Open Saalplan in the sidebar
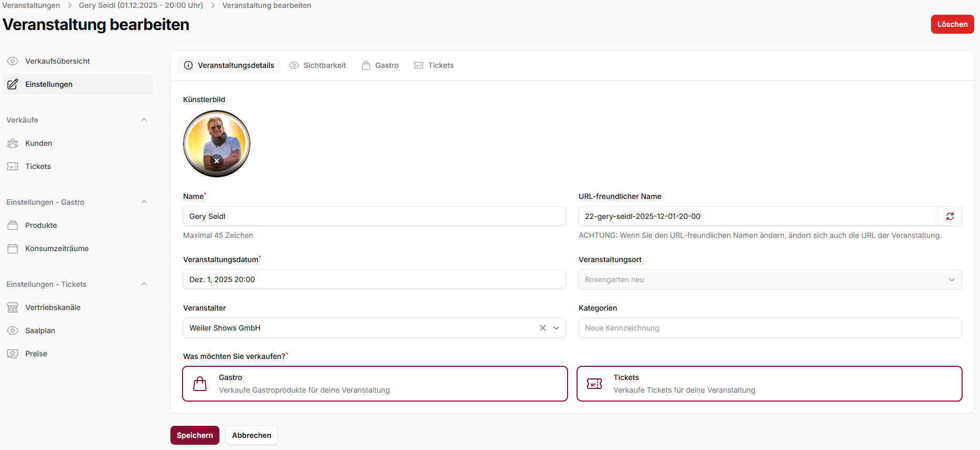 click(x=78, y=331)
